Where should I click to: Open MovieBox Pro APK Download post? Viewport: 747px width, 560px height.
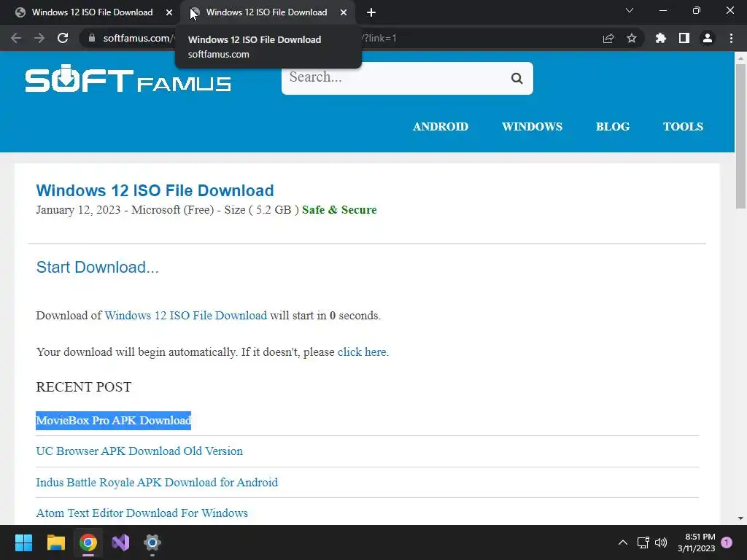point(113,421)
